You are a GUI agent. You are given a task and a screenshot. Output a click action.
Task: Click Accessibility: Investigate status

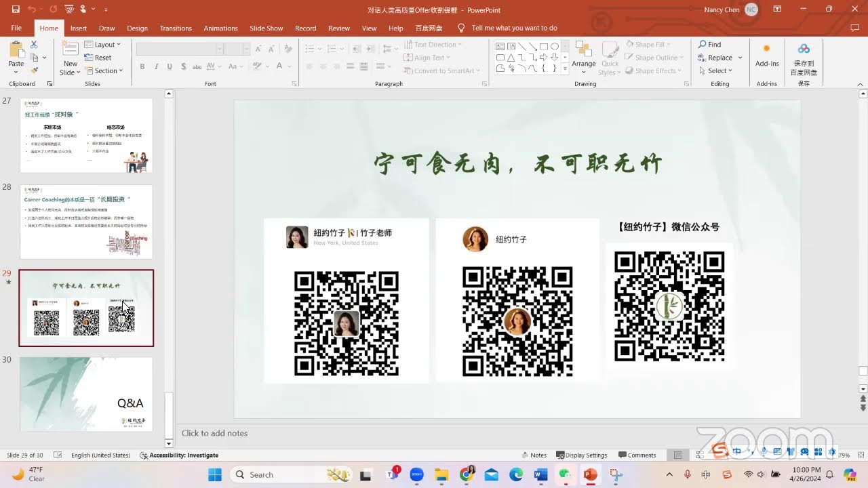pos(179,455)
